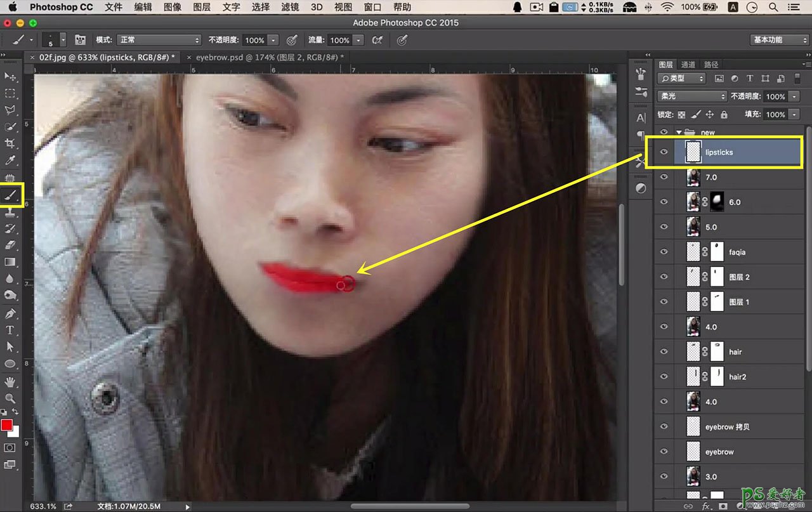This screenshot has height=512, width=812.
Task: Select the Eraser tool
Action: pyautogui.click(x=10, y=245)
